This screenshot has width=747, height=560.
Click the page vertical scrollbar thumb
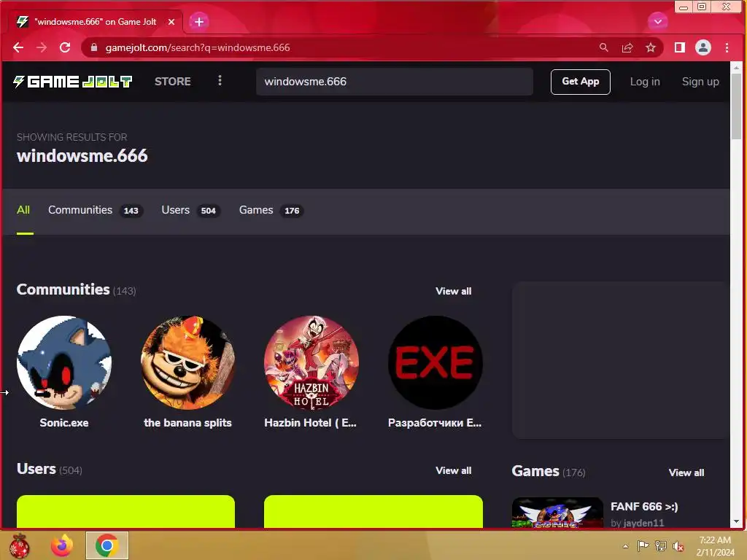tap(736, 105)
